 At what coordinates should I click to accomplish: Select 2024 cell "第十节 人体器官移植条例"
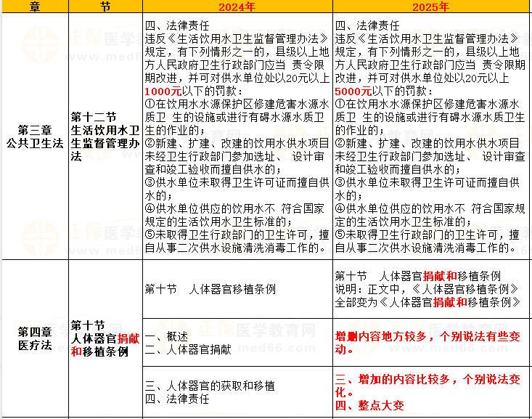[210, 289]
